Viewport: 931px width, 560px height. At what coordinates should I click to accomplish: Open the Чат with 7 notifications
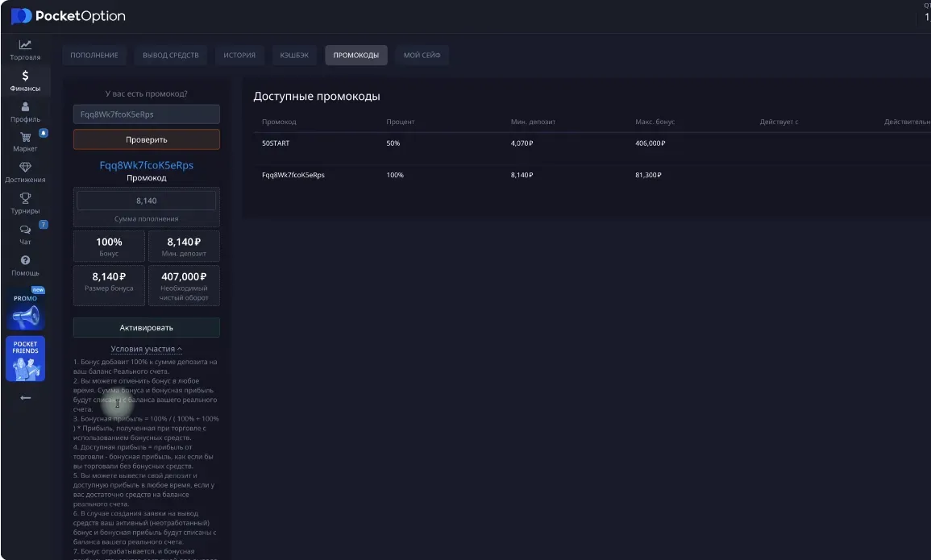tap(25, 234)
